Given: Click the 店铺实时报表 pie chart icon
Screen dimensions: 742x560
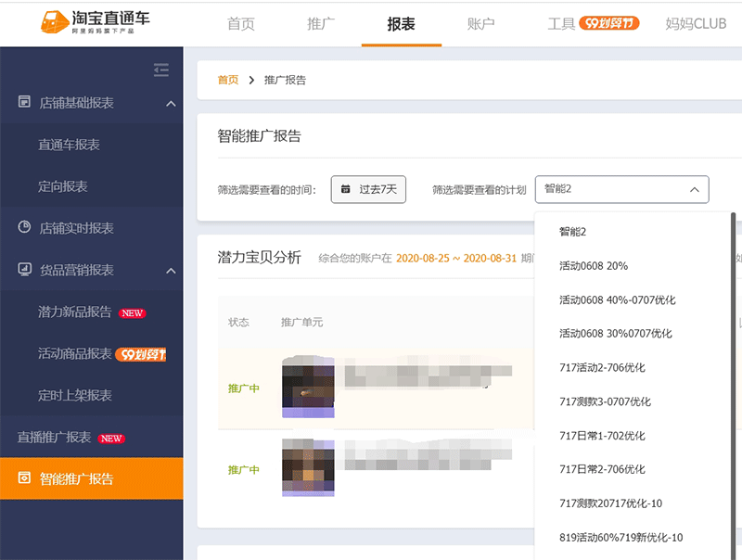Looking at the screenshot, I should click(x=24, y=228).
